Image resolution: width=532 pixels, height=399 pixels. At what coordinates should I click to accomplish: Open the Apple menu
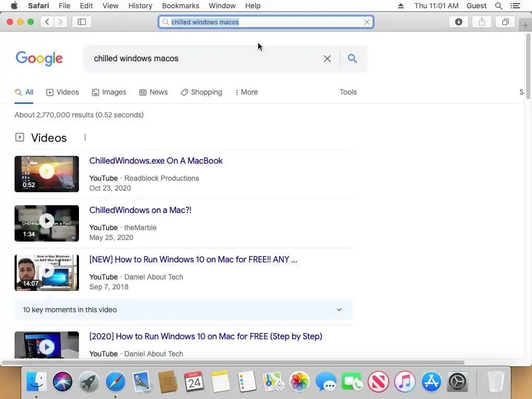click(x=14, y=6)
